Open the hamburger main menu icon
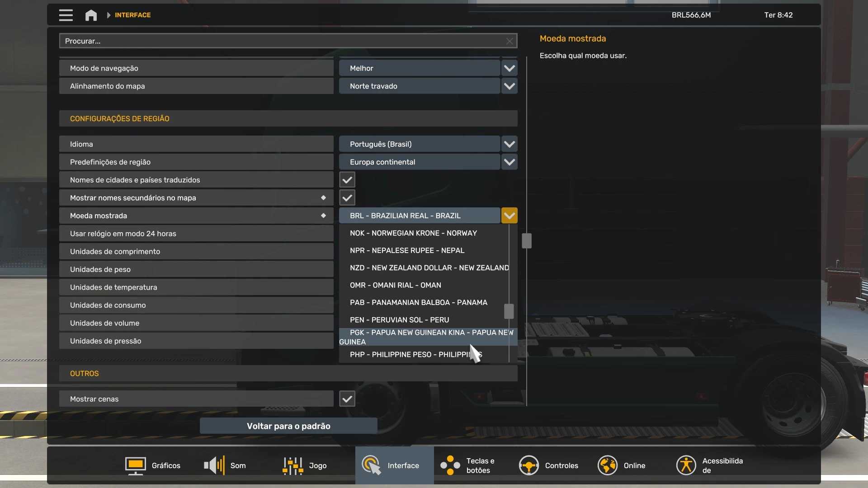This screenshot has height=488, width=868. click(x=66, y=15)
